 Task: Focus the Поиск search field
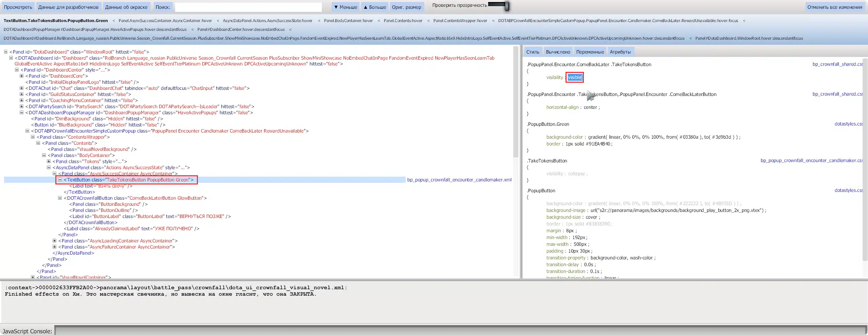[x=248, y=7]
